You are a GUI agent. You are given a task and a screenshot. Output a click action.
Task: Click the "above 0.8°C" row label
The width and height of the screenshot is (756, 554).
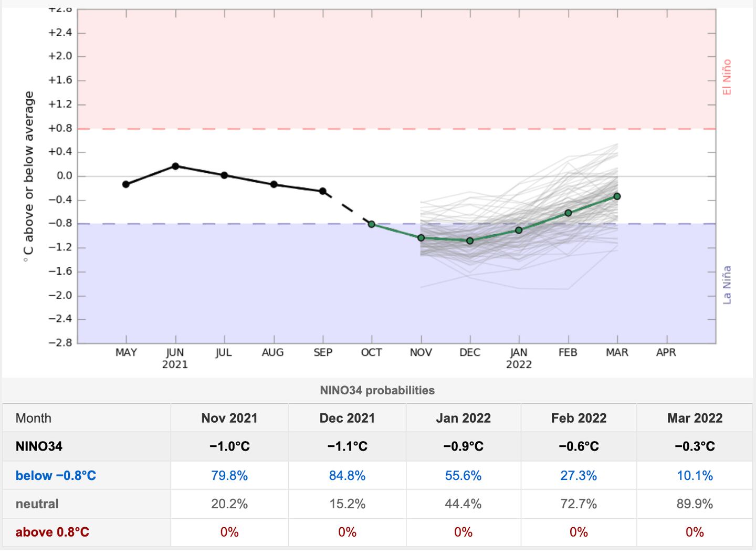pyautogui.click(x=52, y=532)
